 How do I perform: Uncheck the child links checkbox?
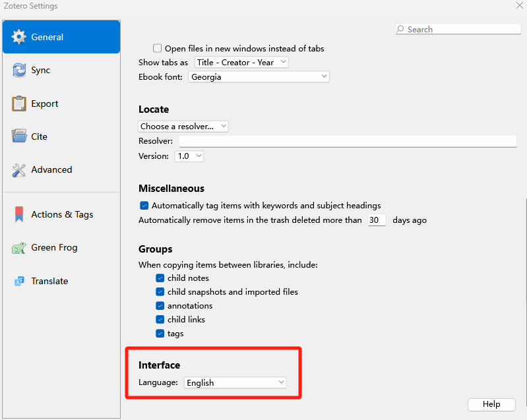pyautogui.click(x=160, y=320)
